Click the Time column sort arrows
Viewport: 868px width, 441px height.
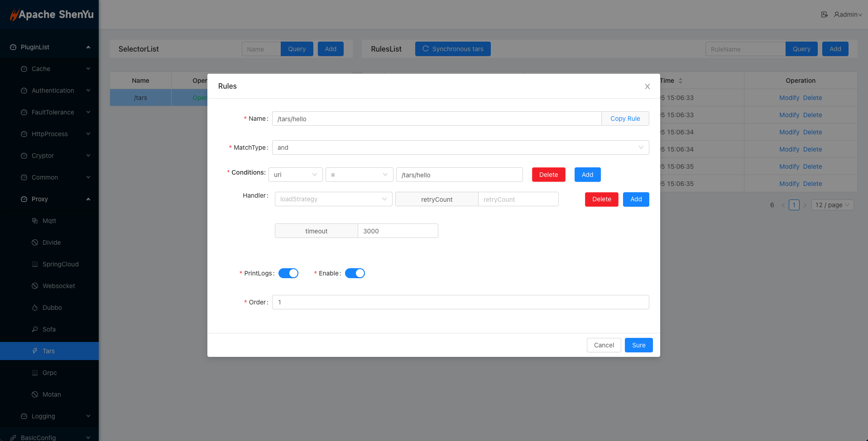680,81
